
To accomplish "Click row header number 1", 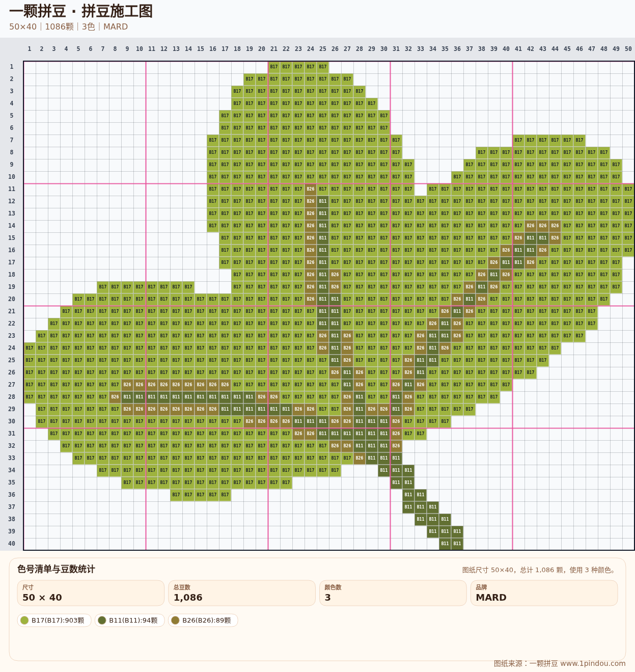I will click(x=11, y=67).
